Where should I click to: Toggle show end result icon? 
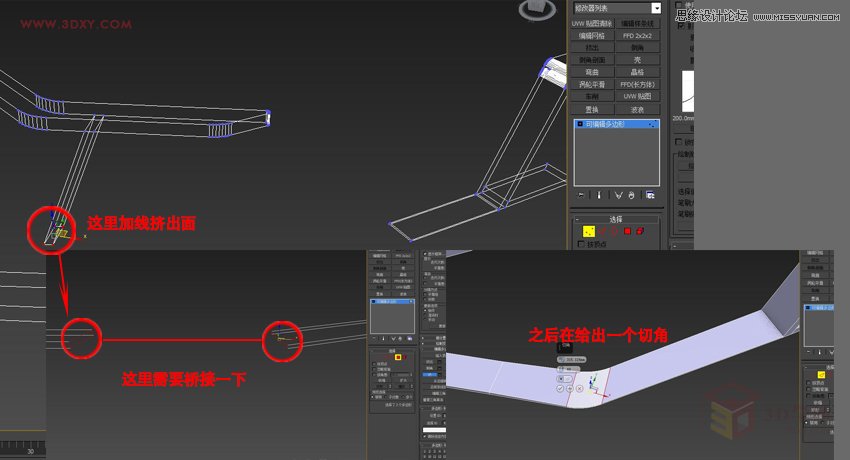click(x=599, y=195)
